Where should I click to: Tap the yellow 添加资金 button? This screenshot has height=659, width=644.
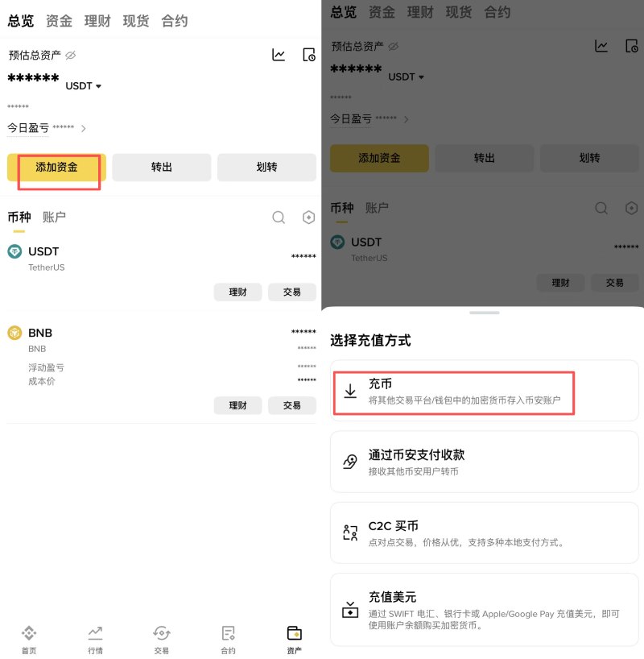coord(56,168)
